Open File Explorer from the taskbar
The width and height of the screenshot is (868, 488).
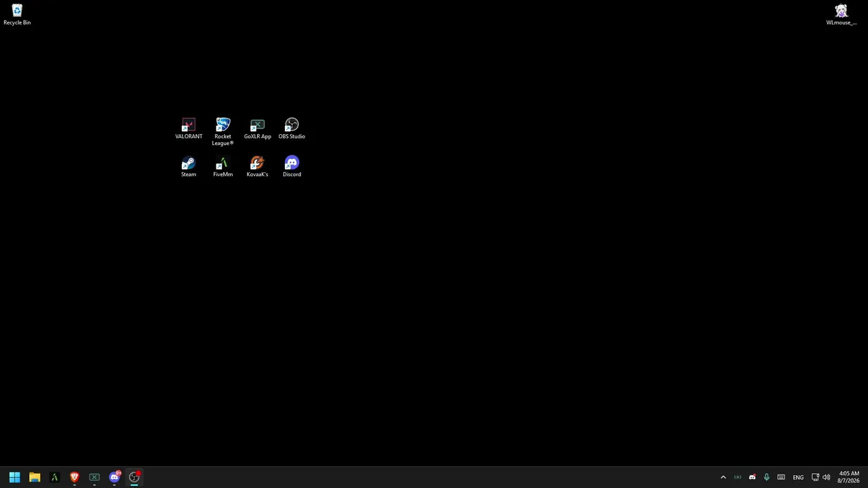35,477
